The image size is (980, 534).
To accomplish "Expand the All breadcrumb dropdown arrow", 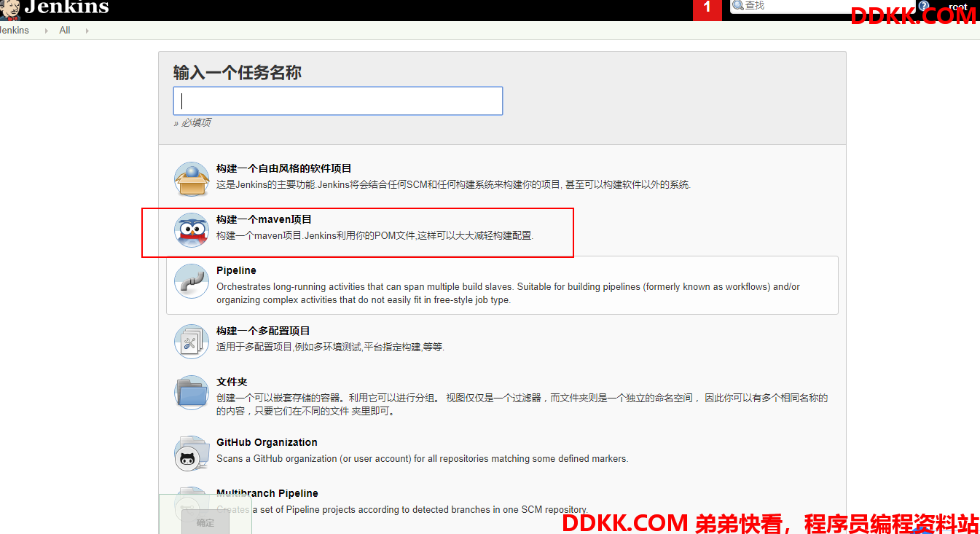I will pyautogui.click(x=87, y=31).
